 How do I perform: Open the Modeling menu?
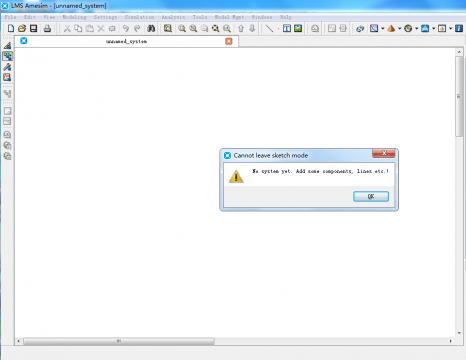pos(74,17)
